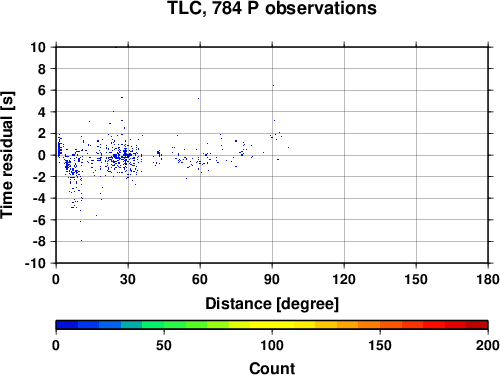This screenshot has height=375, width=500.
Task: Click the green colorbar segment near 50
Action: 164,325
